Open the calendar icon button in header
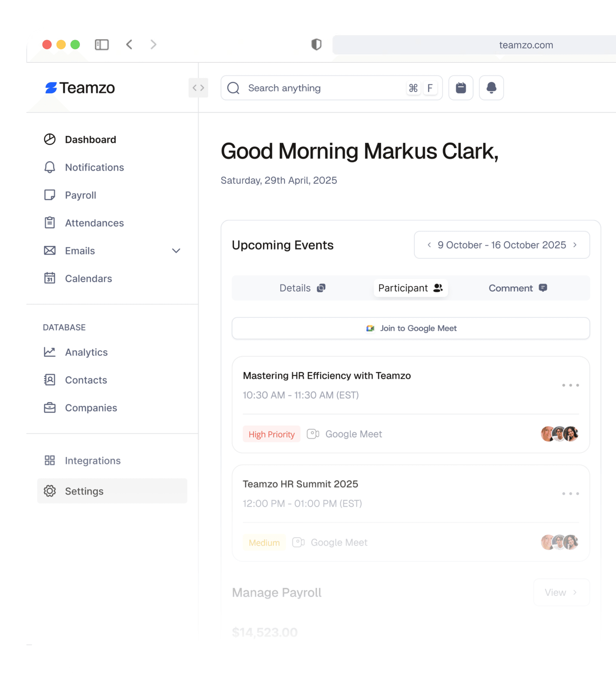616x688 pixels. [x=461, y=88]
